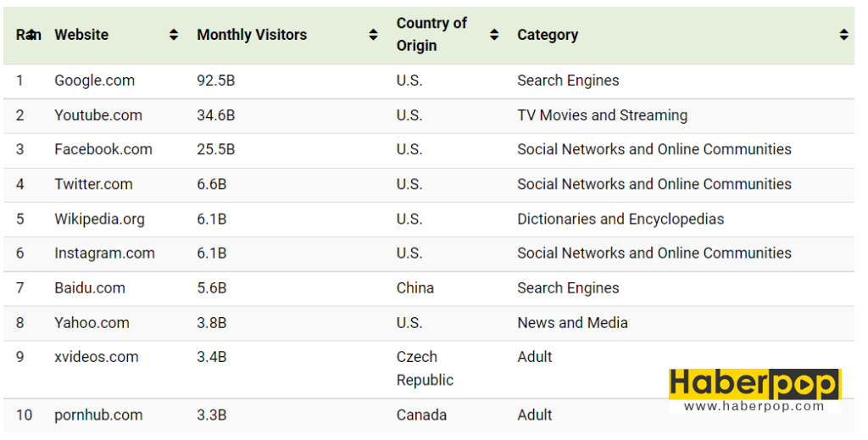
Task: Click Facebook.com in the website list
Action: tap(103, 149)
